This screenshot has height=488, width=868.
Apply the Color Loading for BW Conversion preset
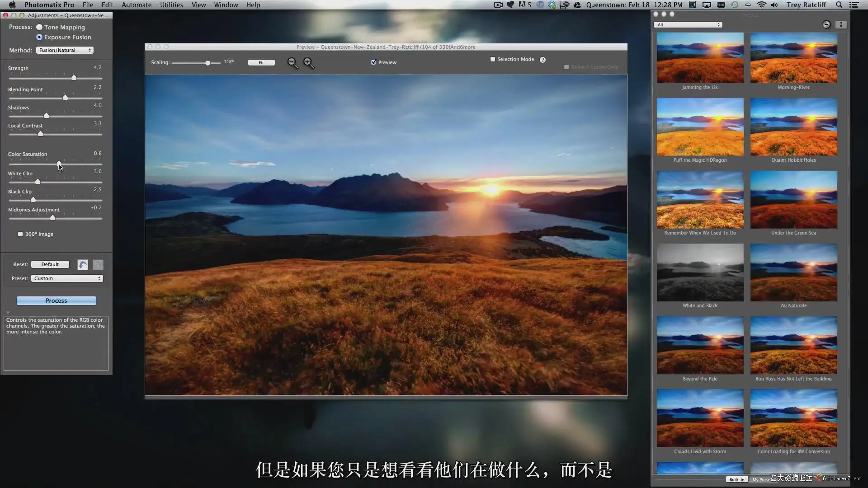click(x=793, y=418)
